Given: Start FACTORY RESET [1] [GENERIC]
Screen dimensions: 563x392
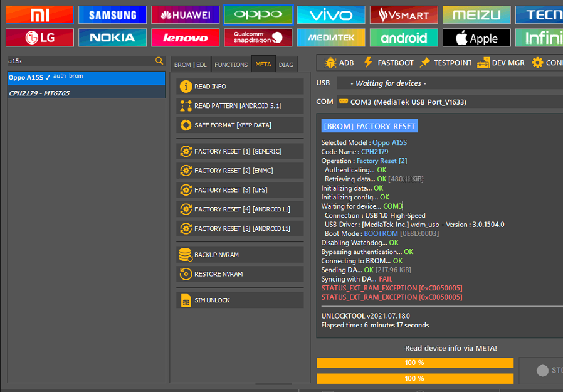Looking at the screenshot, I should (x=240, y=152).
